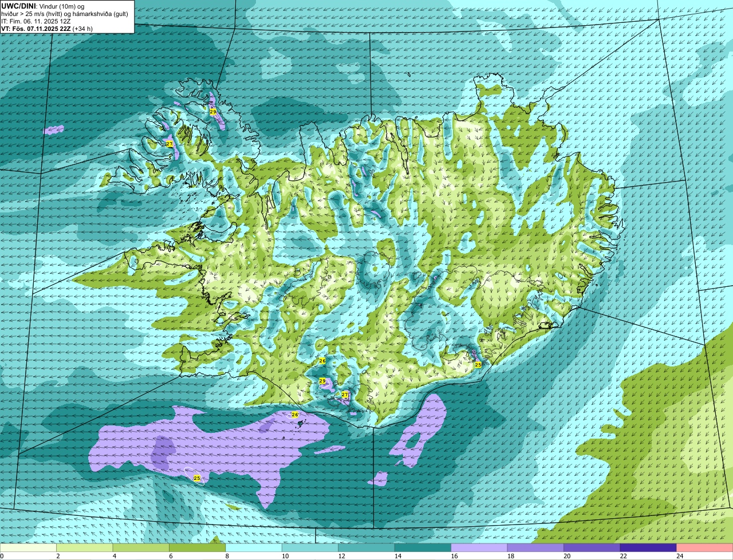This screenshot has height=560, width=733.
Task: Click the 26 gust marker just above the southern 29
Action: 322,361
